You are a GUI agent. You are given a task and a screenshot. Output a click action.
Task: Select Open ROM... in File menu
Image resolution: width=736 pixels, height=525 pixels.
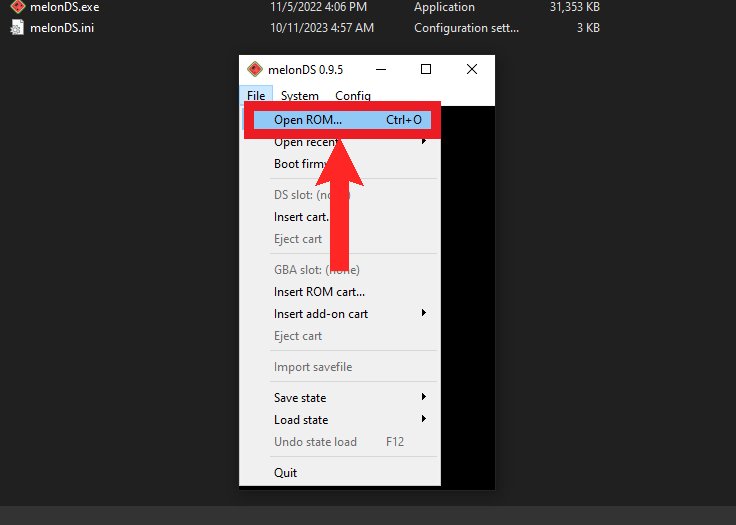pyautogui.click(x=342, y=120)
